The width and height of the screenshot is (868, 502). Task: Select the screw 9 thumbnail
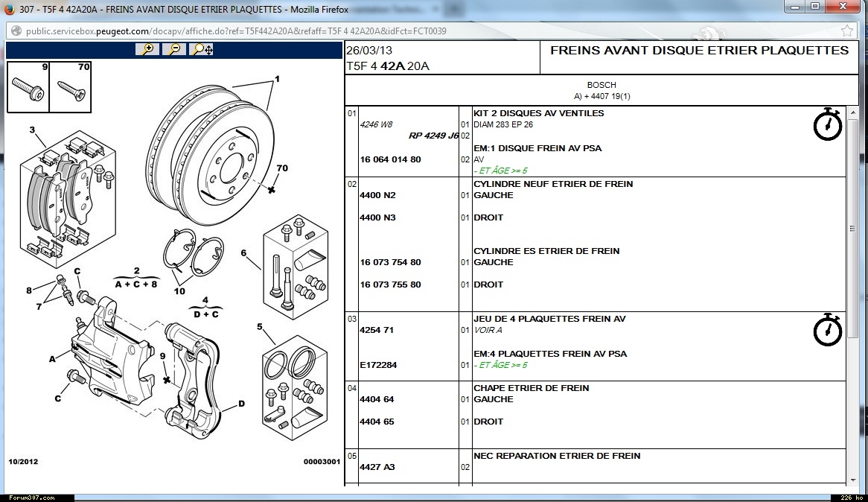(x=28, y=87)
